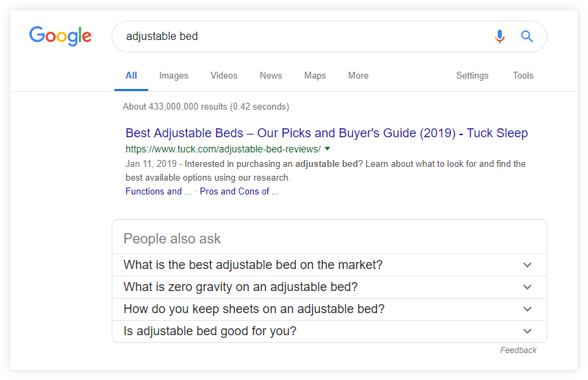Switch to the Videos tab
The image size is (588, 380).
tap(224, 76)
